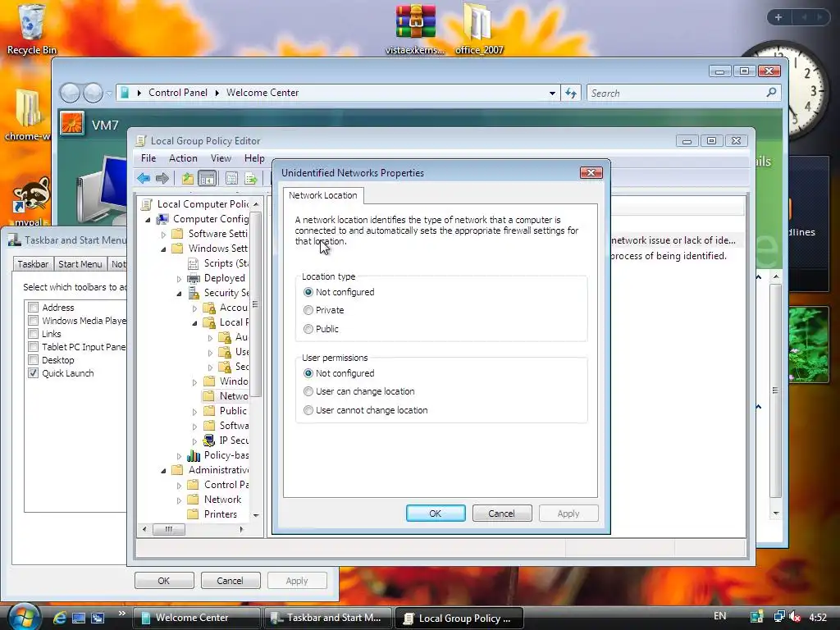Select the Policy-based QoS chart icon
The image size is (840, 630).
(x=194, y=455)
